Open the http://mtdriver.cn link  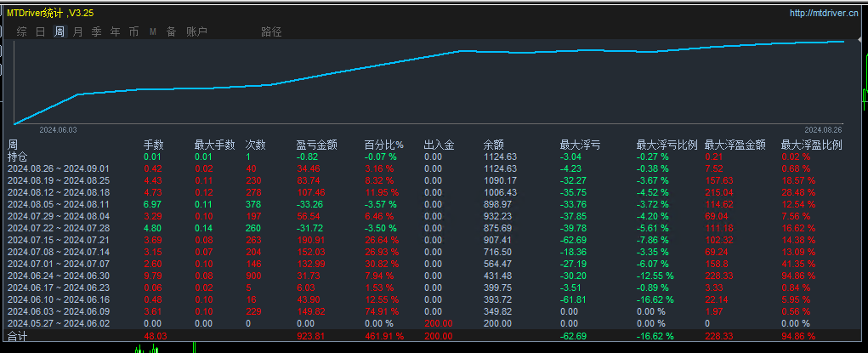(x=824, y=14)
